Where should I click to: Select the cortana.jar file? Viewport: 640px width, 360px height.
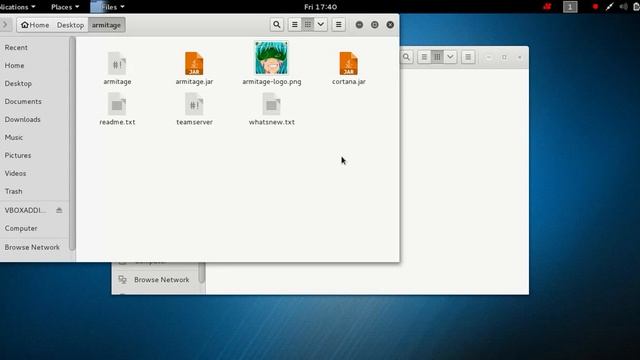click(x=349, y=68)
